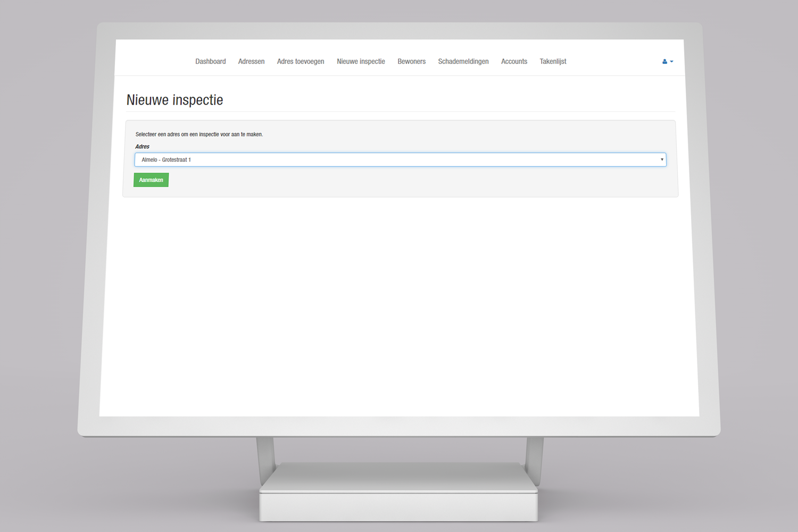Click the small arrow on the Adres select

click(662, 160)
